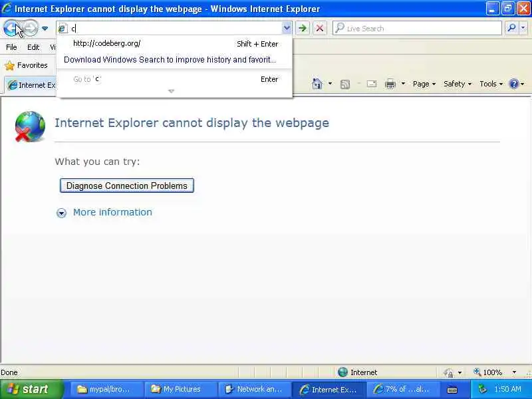Image resolution: width=532 pixels, height=399 pixels.
Task: Click inside the address bar text field
Action: click(175, 29)
